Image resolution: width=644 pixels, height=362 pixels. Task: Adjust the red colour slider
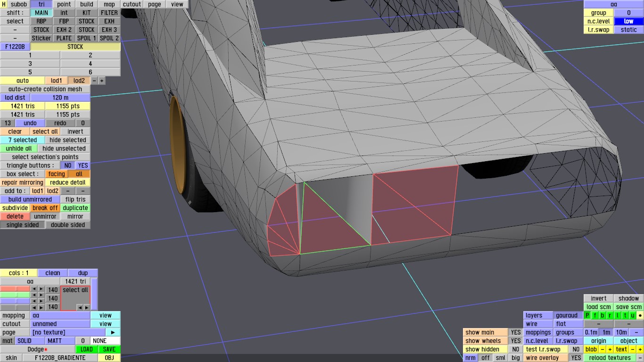[15, 289]
